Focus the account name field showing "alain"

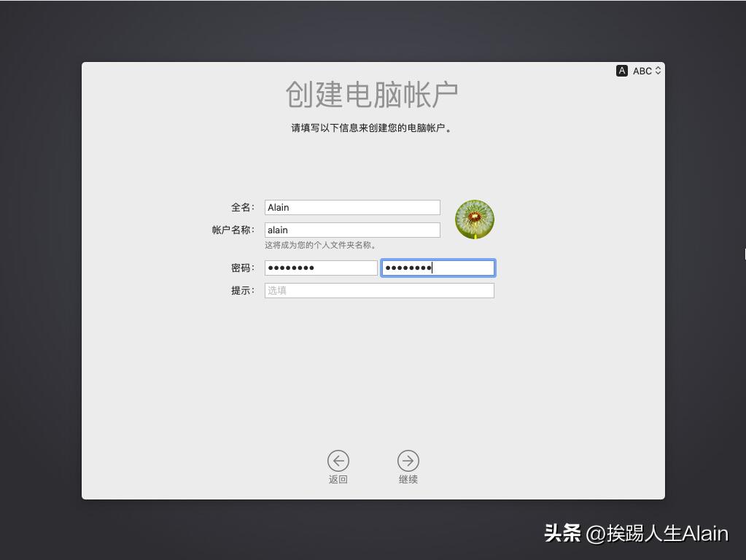pyautogui.click(x=352, y=230)
